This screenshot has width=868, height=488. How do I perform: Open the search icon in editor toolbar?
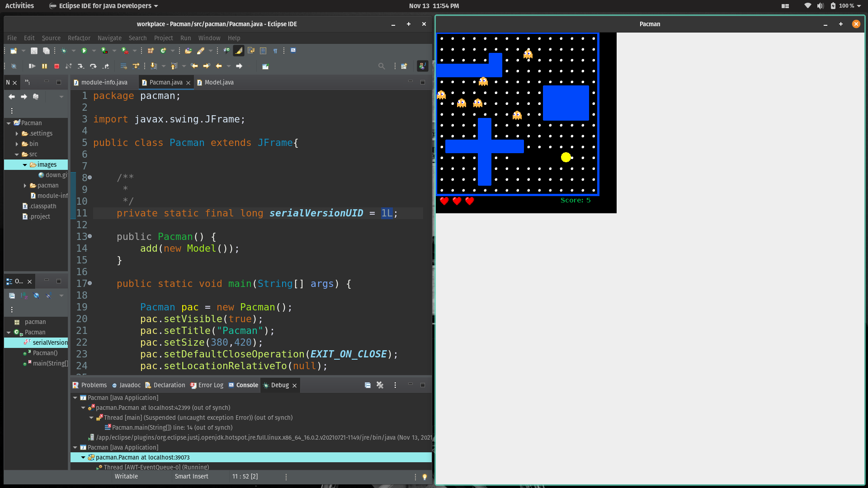pos(382,66)
